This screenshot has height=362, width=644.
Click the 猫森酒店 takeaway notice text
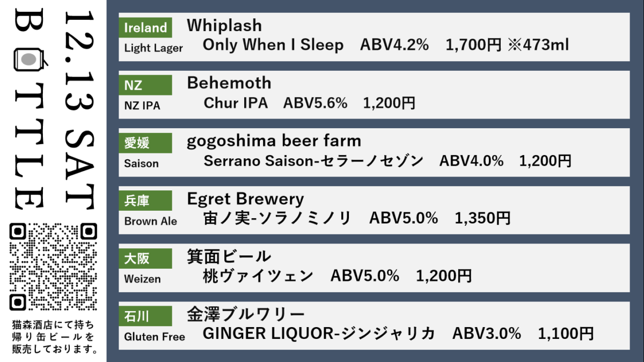pyautogui.click(x=54, y=337)
